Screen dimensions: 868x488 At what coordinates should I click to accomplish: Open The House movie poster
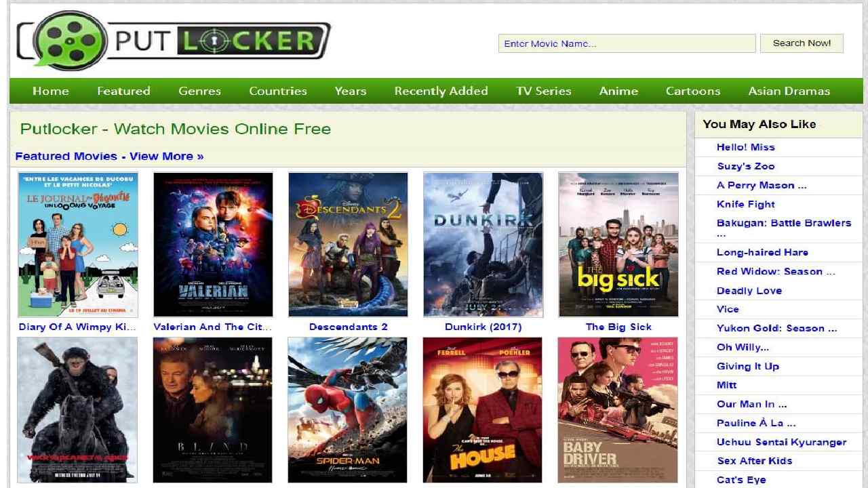point(483,410)
